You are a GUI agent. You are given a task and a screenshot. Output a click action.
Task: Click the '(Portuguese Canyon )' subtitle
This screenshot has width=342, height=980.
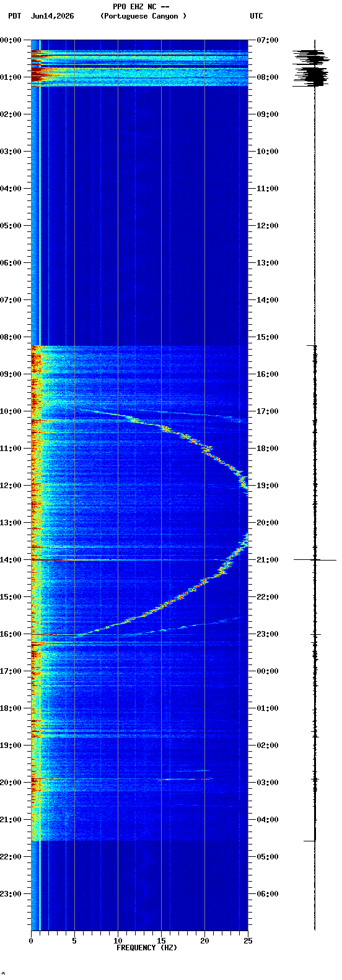coord(143,16)
